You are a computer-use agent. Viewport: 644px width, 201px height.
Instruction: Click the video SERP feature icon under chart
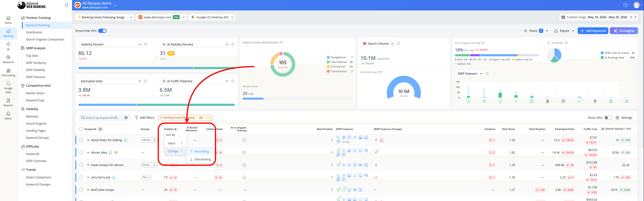pos(469,101)
